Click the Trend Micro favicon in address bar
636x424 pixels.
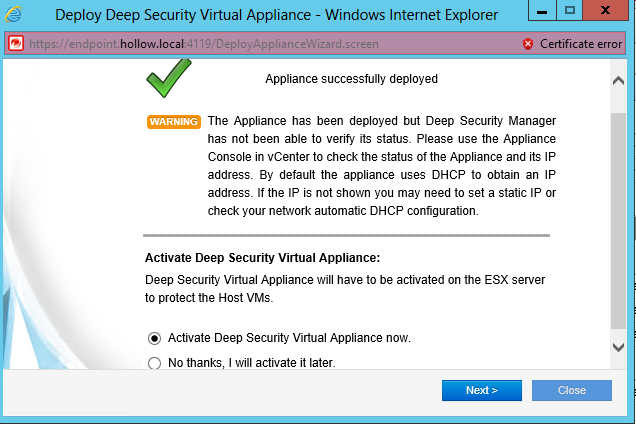coord(16,44)
